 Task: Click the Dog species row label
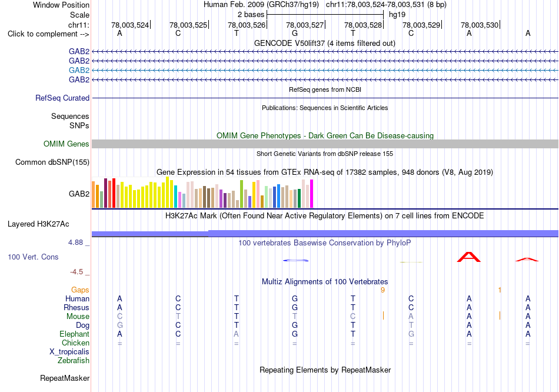point(82,325)
